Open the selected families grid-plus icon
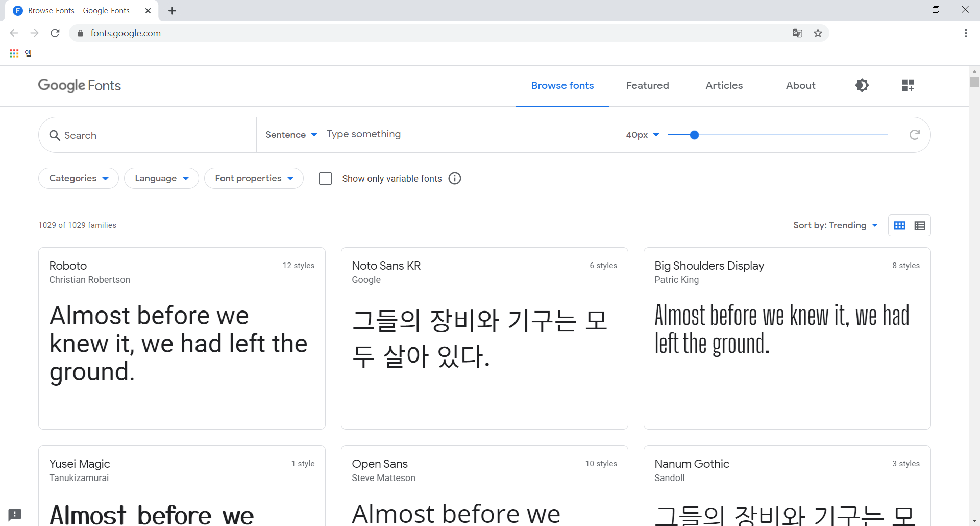The width and height of the screenshot is (980, 526). pos(908,85)
